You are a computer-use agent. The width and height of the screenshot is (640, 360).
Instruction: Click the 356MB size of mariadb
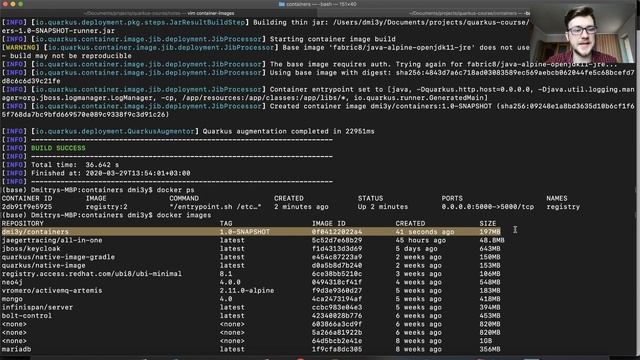(490, 349)
